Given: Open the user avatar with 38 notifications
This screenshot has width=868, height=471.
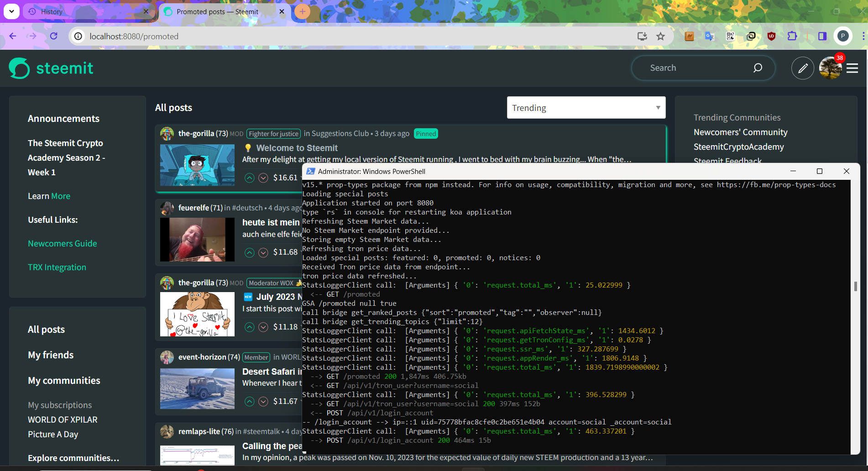Looking at the screenshot, I should 831,68.
